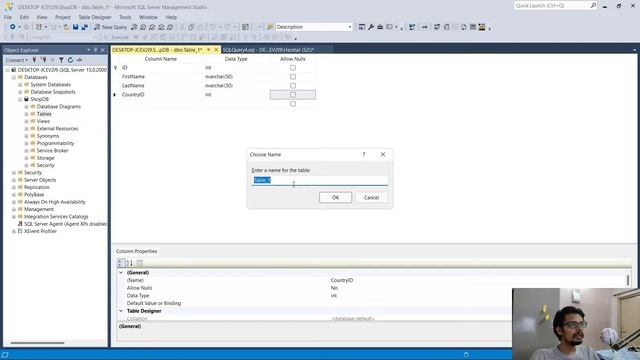Click the pin icon on dbo.Table_1 tab

pos(209,50)
